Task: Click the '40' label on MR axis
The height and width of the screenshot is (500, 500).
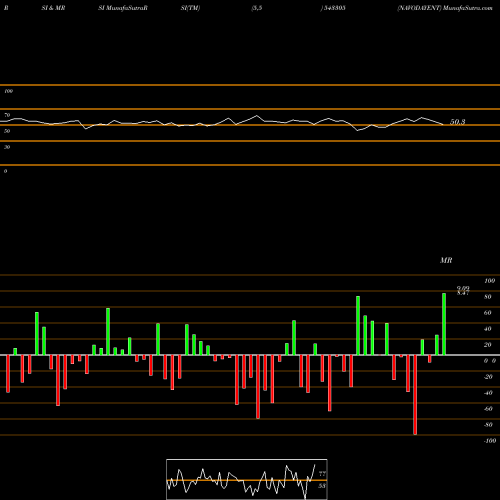Action: (x=488, y=329)
